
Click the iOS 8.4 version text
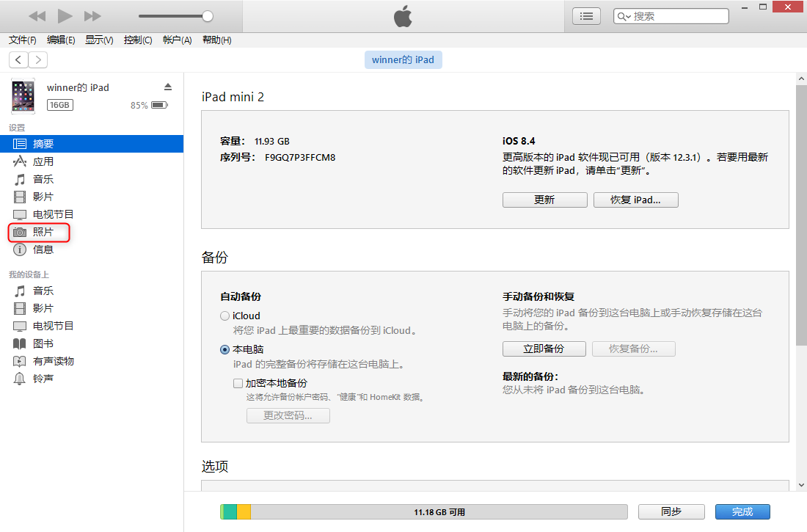tap(519, 141)
